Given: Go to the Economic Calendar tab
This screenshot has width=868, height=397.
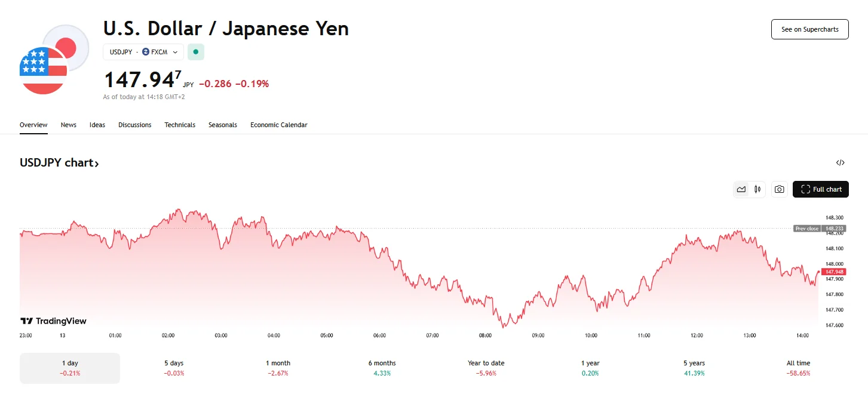Looking at the screenshot, I should point(279,125).
